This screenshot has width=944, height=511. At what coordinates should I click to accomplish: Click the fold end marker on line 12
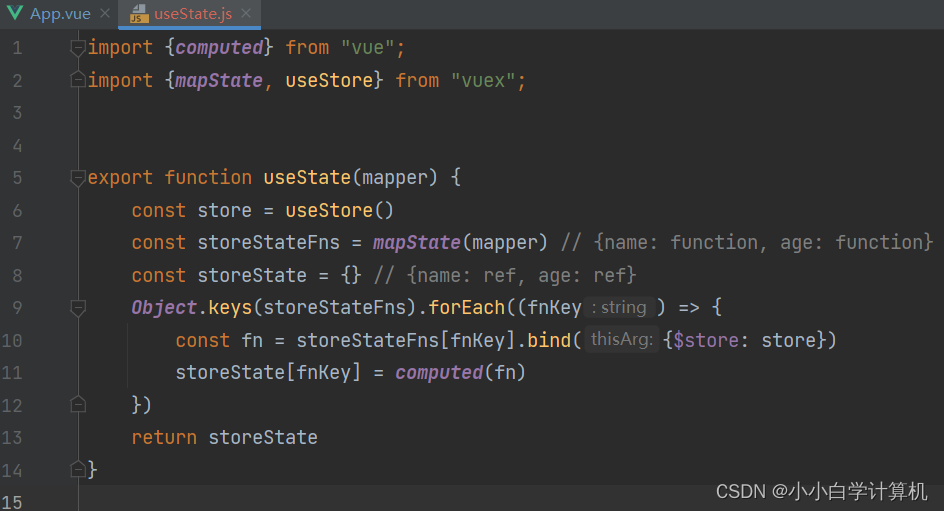pos(78,404)
